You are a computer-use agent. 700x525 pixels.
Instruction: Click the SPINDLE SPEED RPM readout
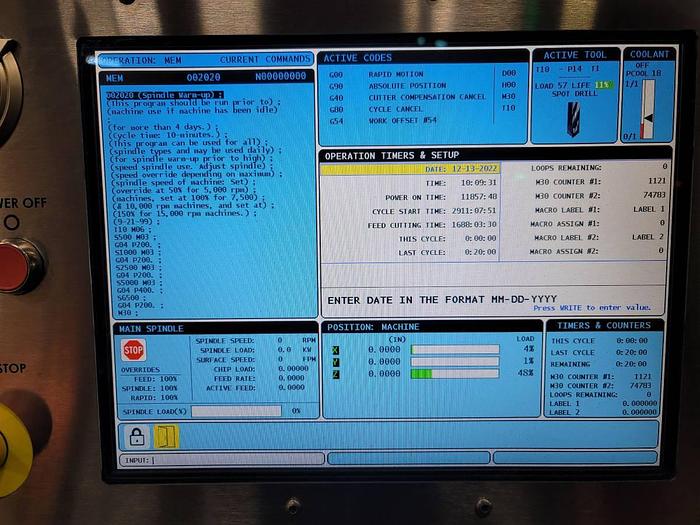255,340
